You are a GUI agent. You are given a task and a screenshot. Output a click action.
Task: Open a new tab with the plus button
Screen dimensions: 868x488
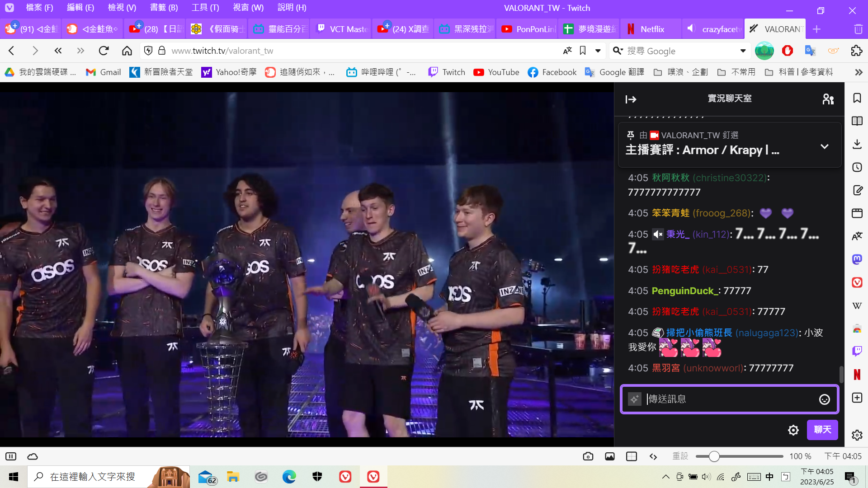[816, 29]
